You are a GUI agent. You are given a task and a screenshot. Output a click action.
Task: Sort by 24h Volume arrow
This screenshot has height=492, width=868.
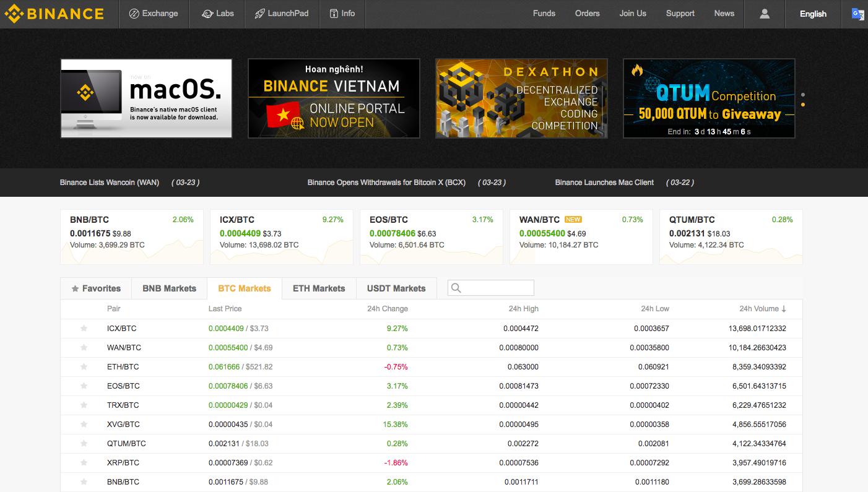(x=784, y=309)
